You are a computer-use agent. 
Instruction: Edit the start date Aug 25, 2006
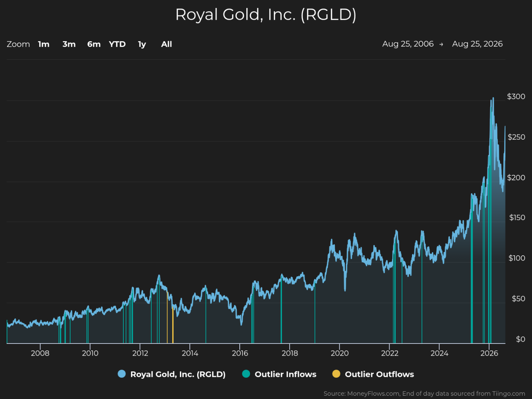[x=408, y=44]
